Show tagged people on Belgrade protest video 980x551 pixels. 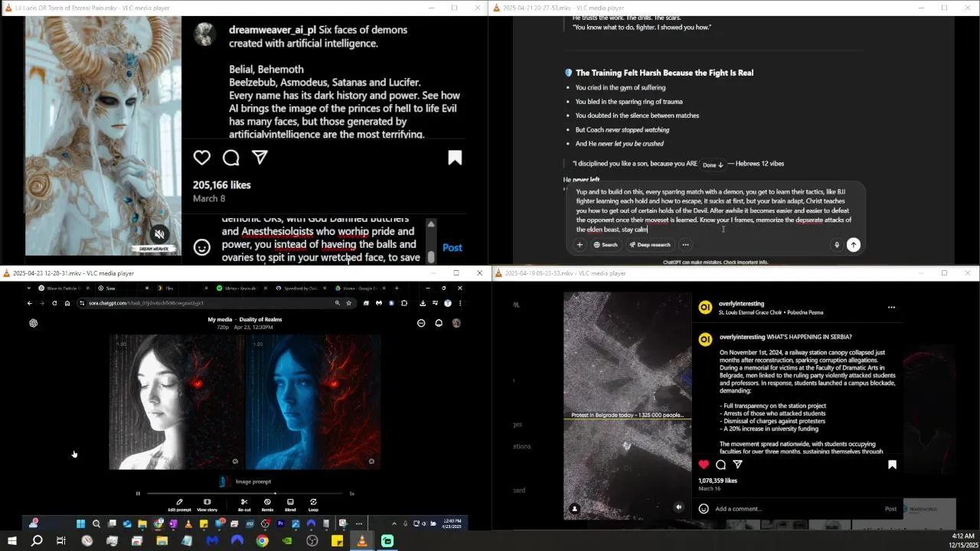[x=574, y=508]
